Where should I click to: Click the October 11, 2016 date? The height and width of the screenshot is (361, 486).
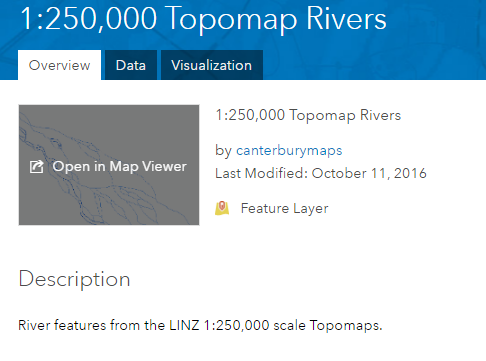[x=369, y=173]
